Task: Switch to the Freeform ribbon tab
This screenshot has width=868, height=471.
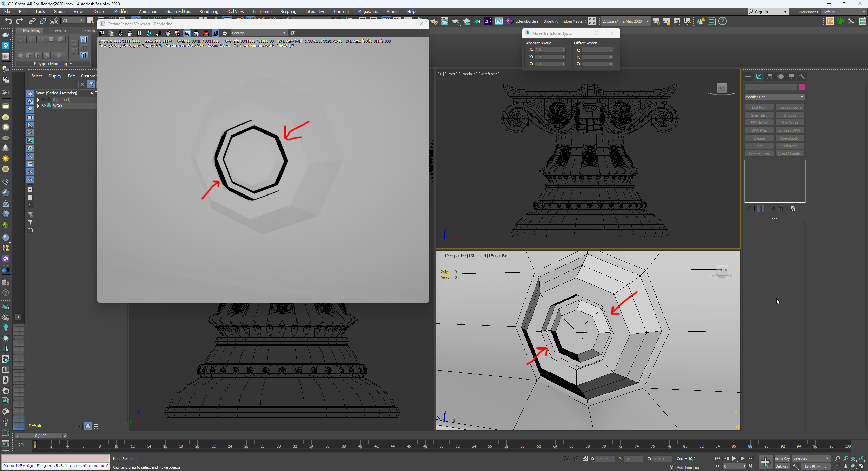Action: point(59,30)
